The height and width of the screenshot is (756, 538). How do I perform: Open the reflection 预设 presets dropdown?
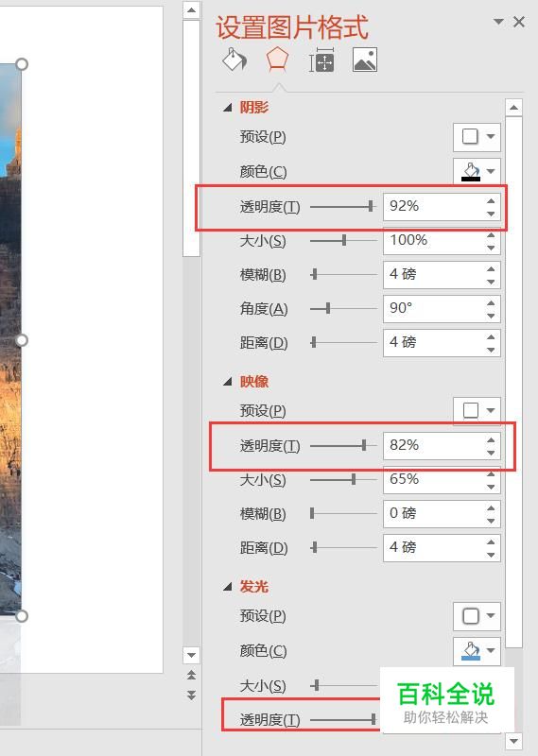click(x=477, y=411)
